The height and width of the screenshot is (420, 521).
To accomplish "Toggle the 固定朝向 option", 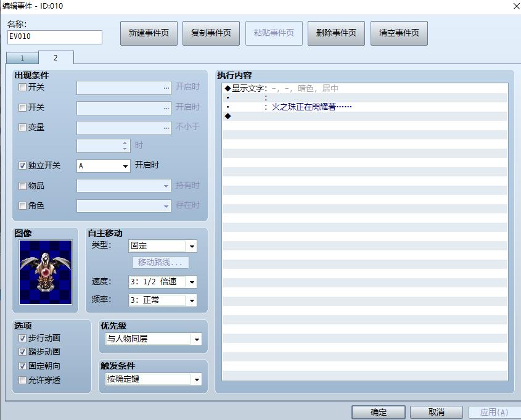I will point(22,366).
